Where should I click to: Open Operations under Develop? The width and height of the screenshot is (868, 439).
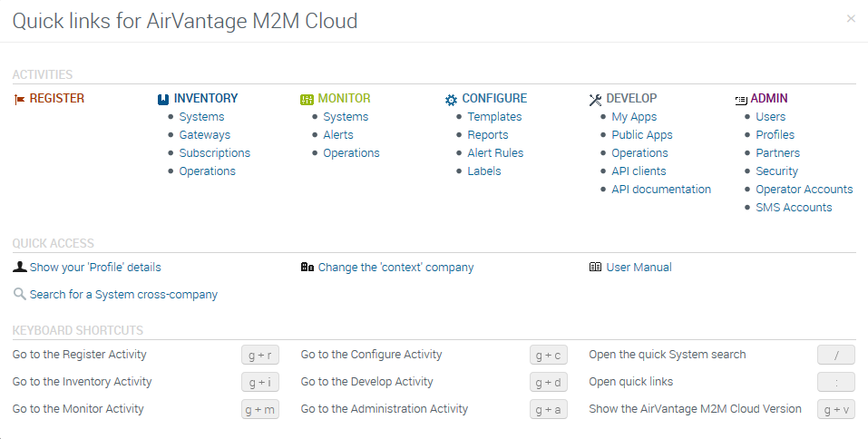pyautogui.click(x=640, y=153)
